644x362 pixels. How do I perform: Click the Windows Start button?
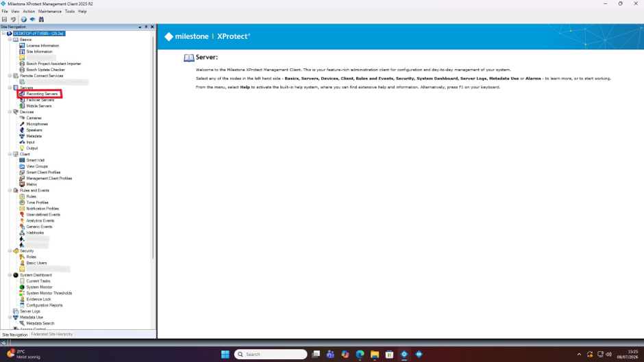tap(225, 354)
